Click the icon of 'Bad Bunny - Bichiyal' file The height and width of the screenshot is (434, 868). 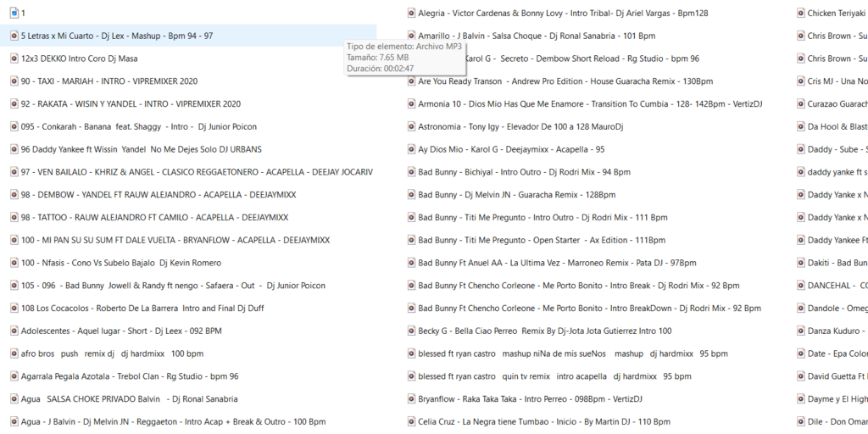[411, 171]
